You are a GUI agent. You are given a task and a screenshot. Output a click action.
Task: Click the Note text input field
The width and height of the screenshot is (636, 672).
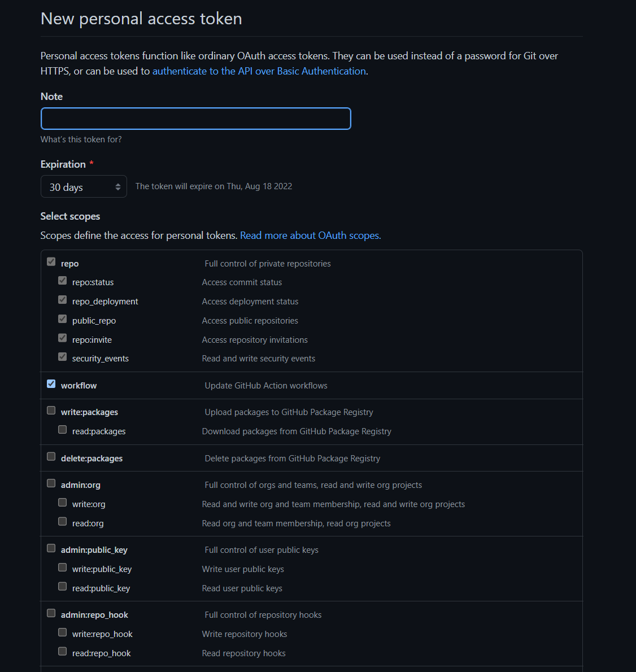(x=196, y=119)
